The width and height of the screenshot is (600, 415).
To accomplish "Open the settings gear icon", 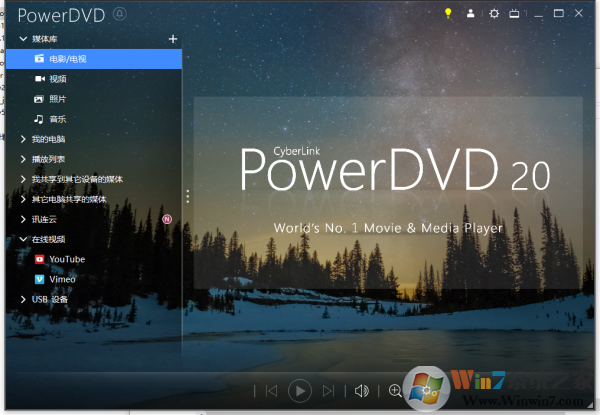I will coord(494,14).
